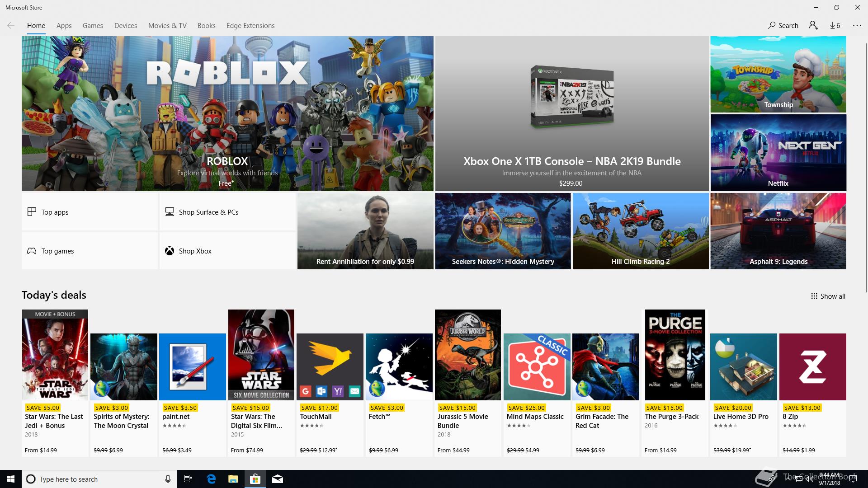The image size is (868, 488).
Task: Switch to the Home tab
Action: point(36,26)
